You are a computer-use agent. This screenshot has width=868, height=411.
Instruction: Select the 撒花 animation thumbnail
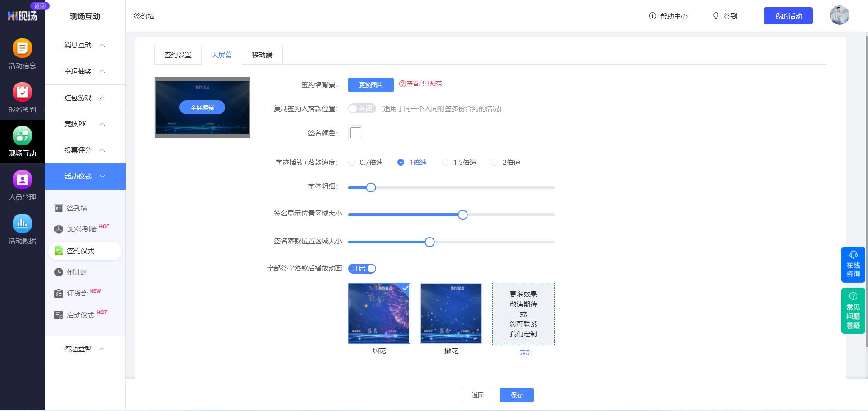[x=451, y=313]
